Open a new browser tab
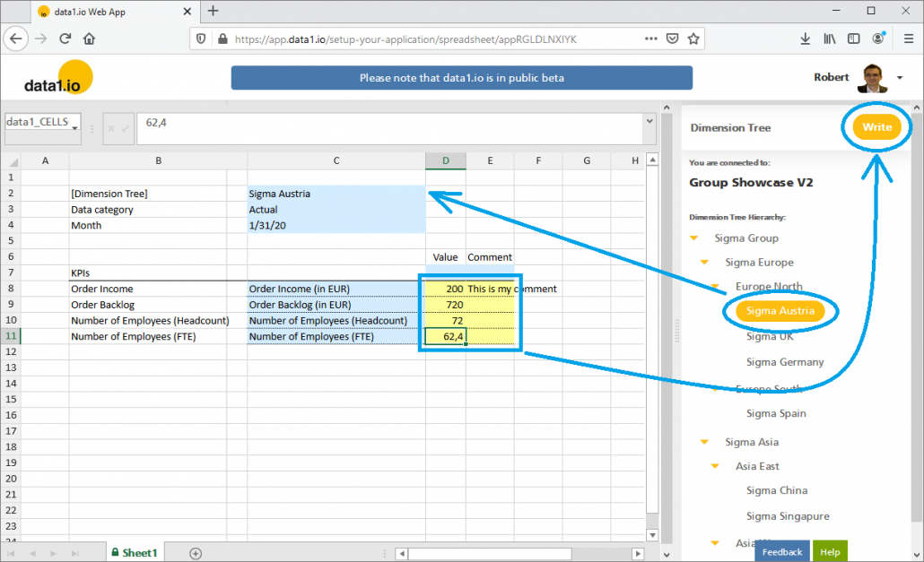 (214, 11)
